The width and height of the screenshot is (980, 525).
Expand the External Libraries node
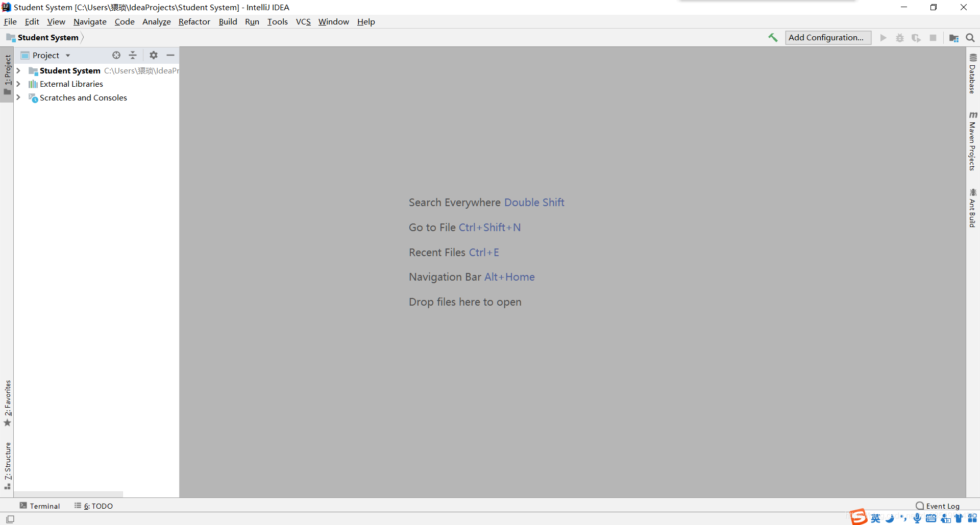point(18,84)
